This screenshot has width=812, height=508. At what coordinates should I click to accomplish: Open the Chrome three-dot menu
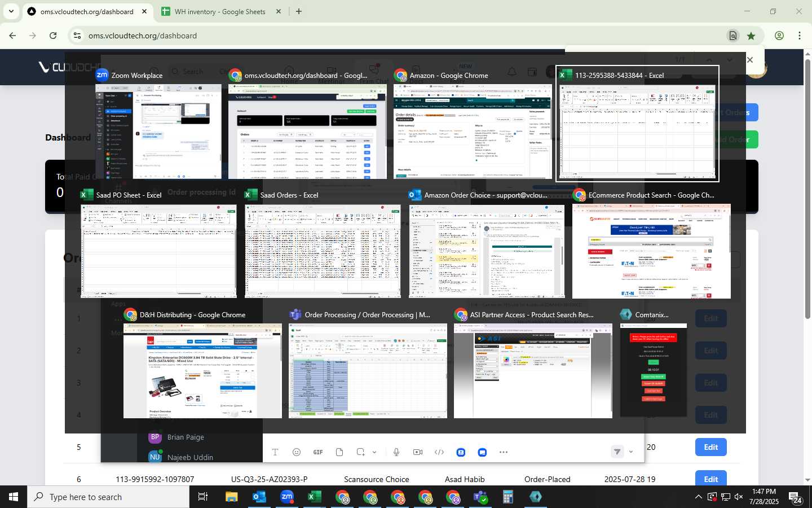[800, 36]
